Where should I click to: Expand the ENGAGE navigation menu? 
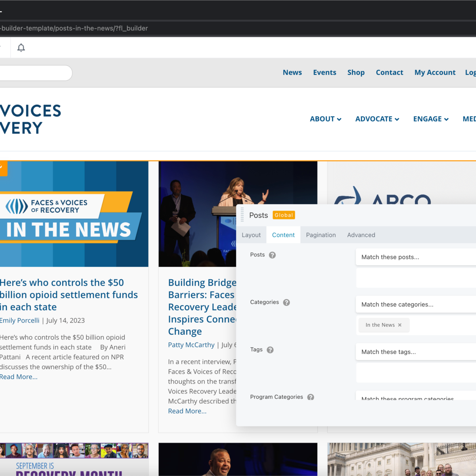(431, 119)
